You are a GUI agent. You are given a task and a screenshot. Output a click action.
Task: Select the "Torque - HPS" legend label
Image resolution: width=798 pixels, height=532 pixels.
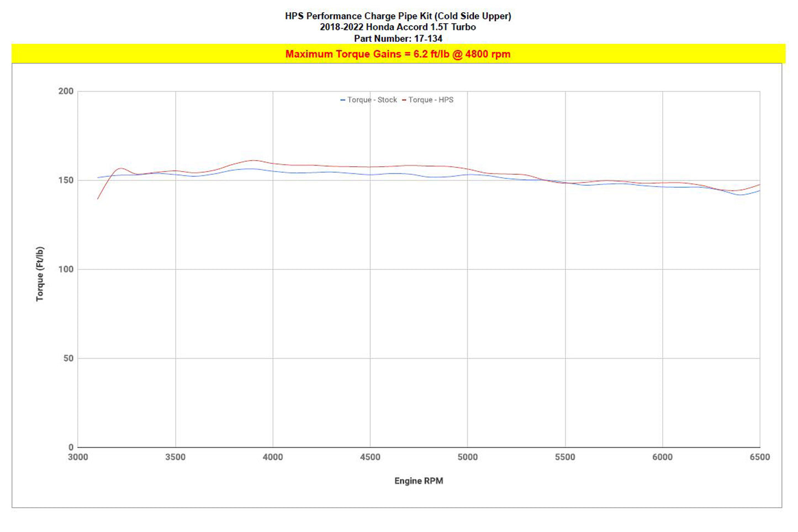(431, 100)
